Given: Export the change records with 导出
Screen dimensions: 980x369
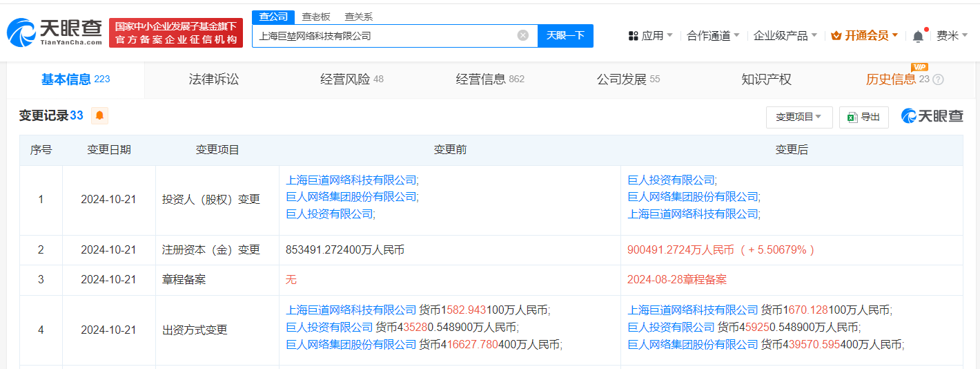Looking at the screenshot, I should pyautogui.click(x=863, y=117).
